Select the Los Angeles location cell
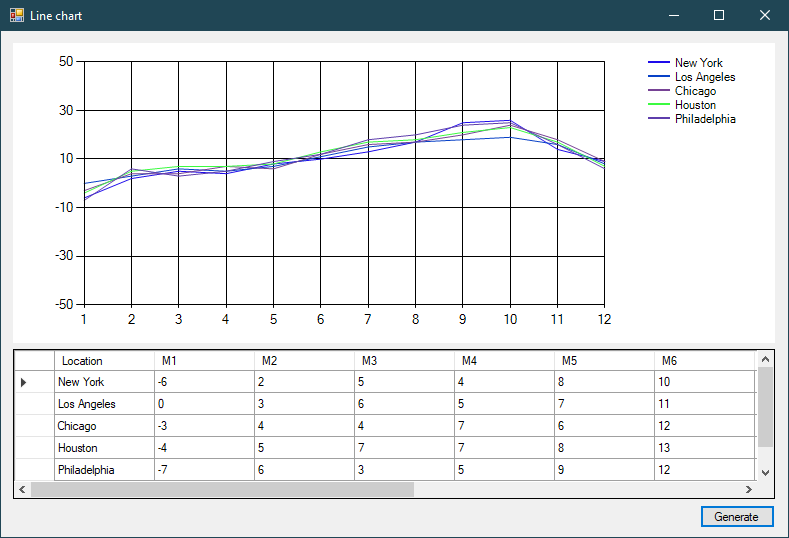 (x=104, y=404)
